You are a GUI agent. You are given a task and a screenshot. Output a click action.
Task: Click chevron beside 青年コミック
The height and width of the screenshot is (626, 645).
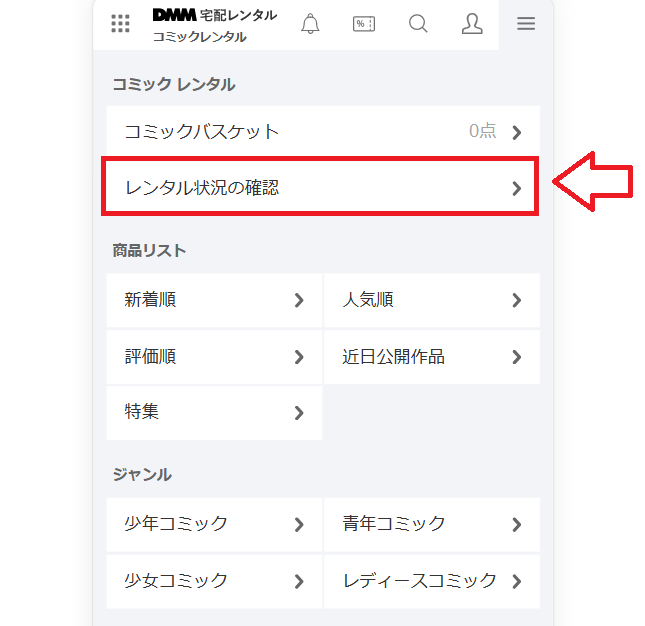517,525
